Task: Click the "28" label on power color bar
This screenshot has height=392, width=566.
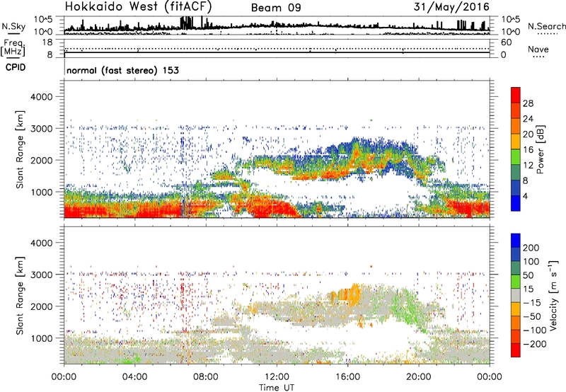Action: [x=528, y=103]
